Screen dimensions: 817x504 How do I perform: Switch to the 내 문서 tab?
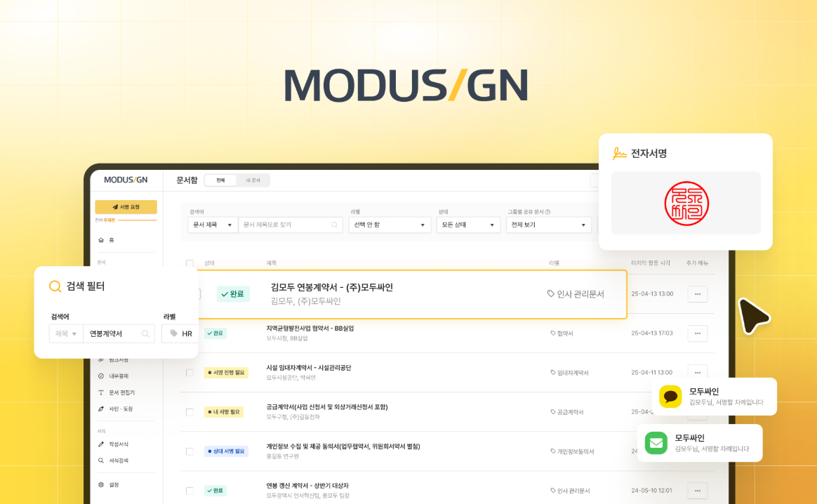point(253,180)
